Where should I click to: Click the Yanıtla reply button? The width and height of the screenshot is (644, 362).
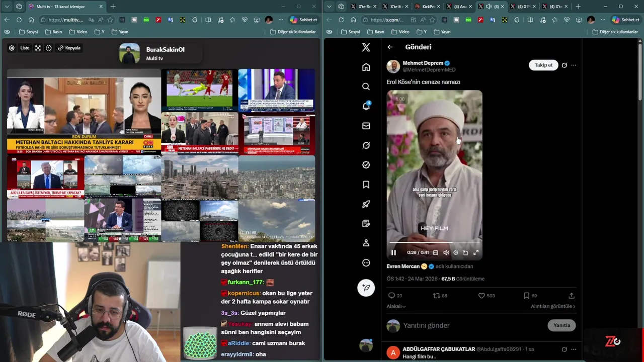pyautogui.click(x=561, y=325)
